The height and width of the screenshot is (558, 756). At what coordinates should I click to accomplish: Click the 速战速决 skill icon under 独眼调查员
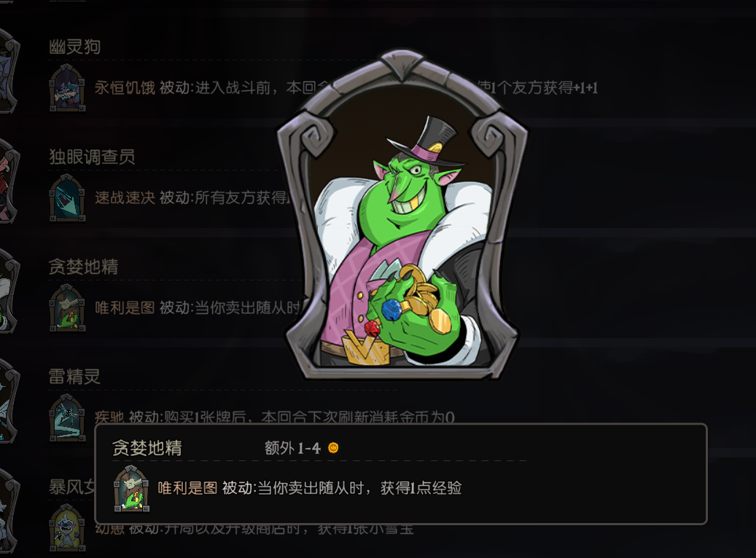pos(68,197)
